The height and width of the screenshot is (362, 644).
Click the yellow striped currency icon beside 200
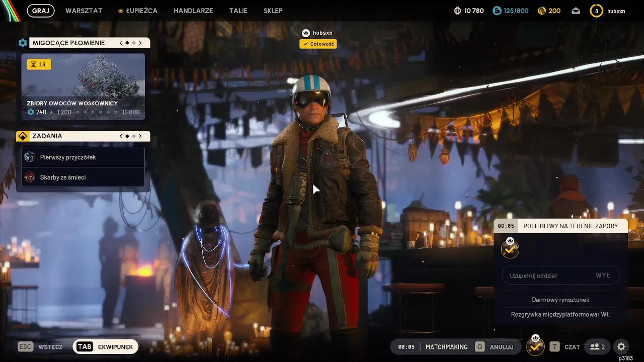pos(541,11)
